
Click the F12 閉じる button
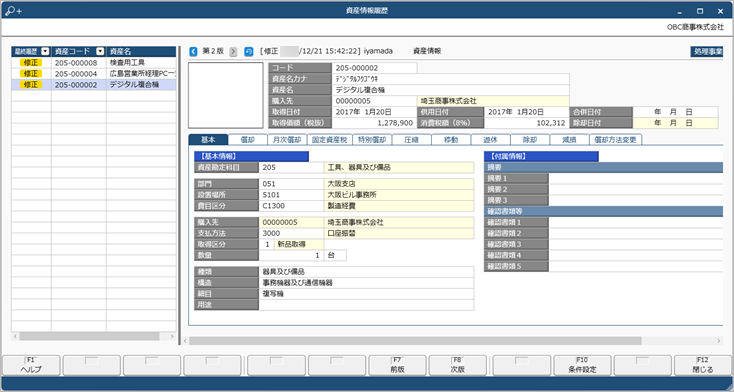tap(703, 365)
